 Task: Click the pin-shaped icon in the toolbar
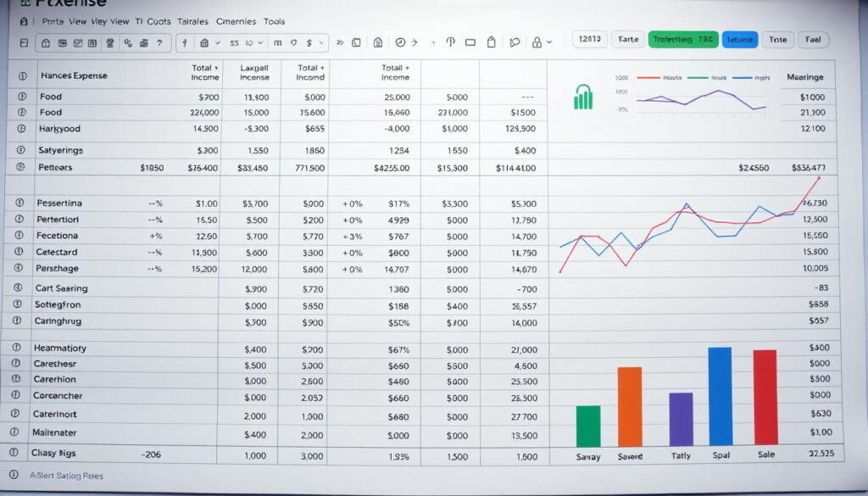(x=451, y=42)
